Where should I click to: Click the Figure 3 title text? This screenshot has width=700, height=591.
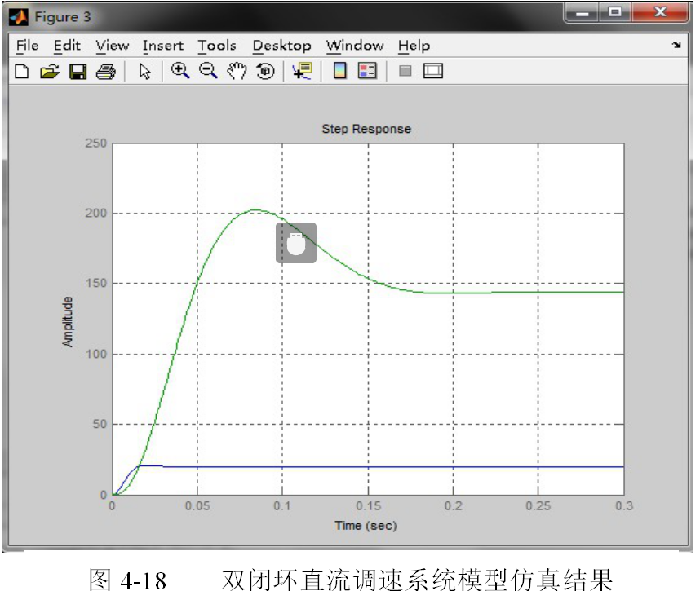[63, 17]
